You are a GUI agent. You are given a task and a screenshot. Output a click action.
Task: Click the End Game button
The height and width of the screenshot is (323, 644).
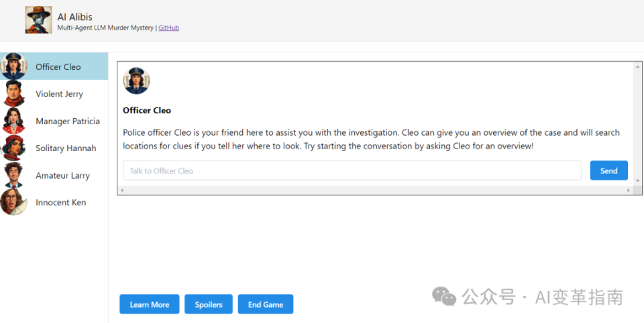pyautogui.click(x=266, y=304)
